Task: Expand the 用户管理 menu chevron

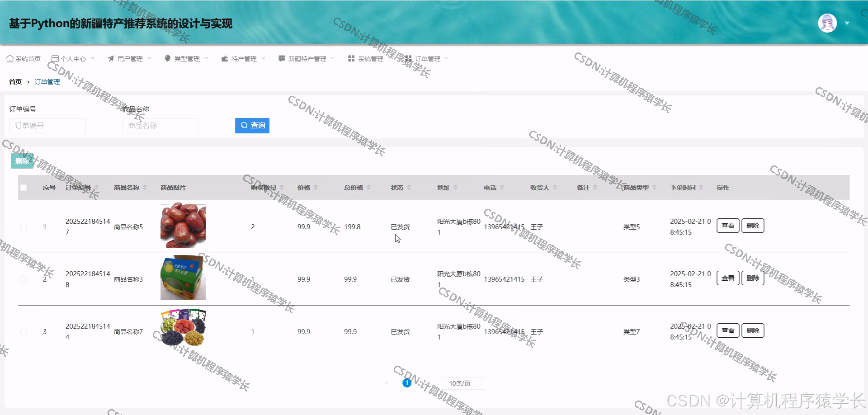Action: click(x=149, y=58)
